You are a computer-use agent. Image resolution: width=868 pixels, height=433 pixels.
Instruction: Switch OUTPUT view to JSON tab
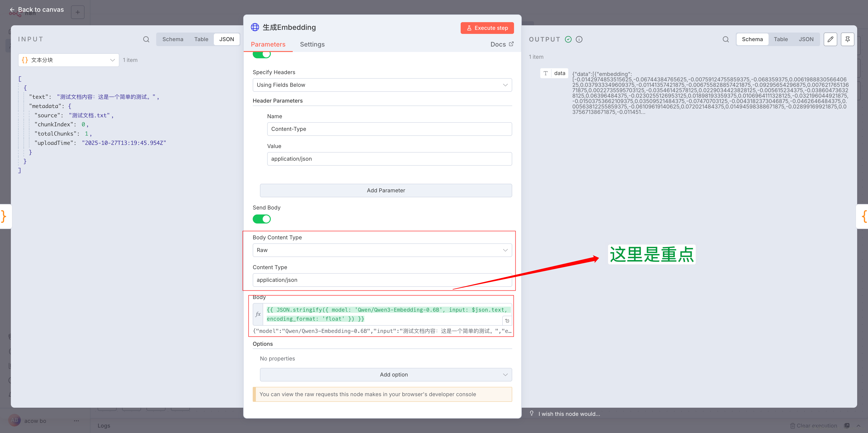click(x=806, y=39)
